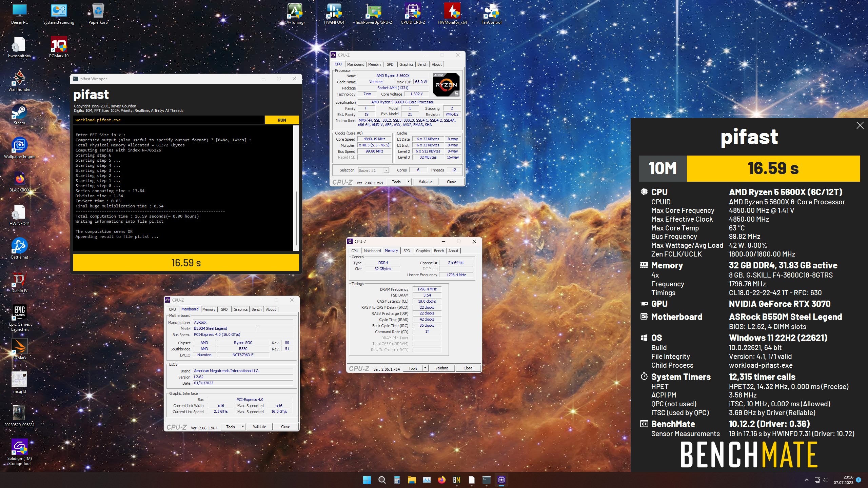Launch WarThunder desktop shortcut

[19, 81]
